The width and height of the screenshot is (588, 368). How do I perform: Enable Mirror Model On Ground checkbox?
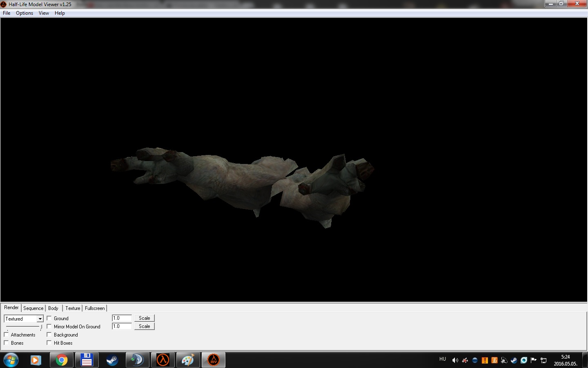coord(49,326)
